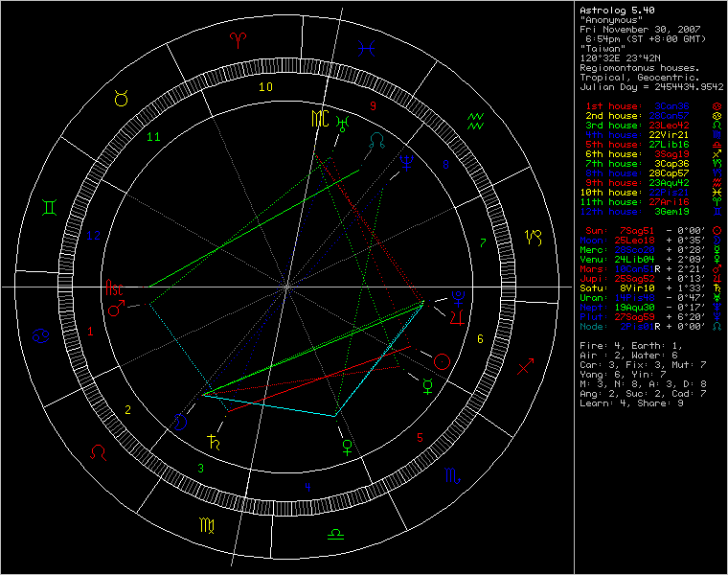The image size is (728, 575).
Task: Click the 'Plut: 27Sag59' position row
Action: pos(651,317)
